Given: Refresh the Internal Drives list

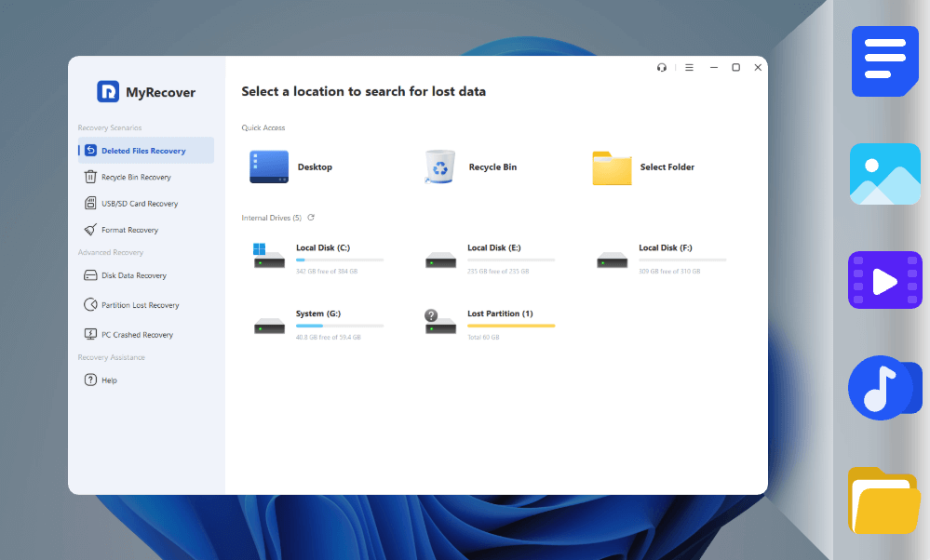Looking at the screenshot, I should click(311, 218).
